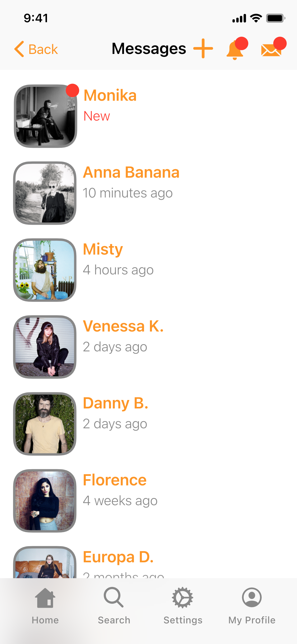
Task: Go back using the Back label
Action: pyautogui.click(x=43, y=49)
